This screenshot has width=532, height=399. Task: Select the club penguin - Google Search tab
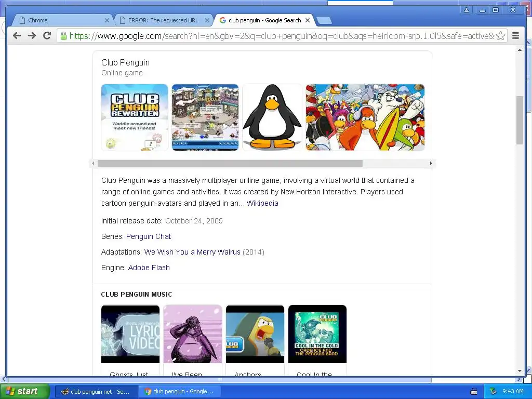264,20
